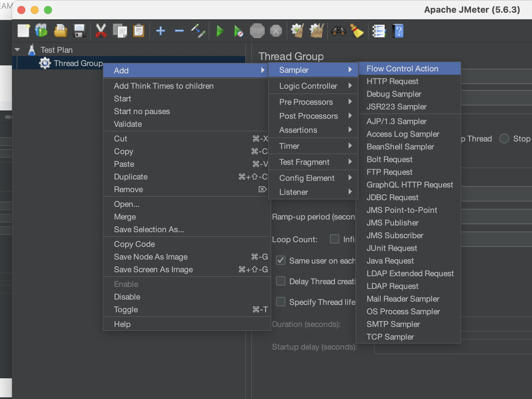The height and width of the screenshot is (399, 532).
Task: Select Duplicate in context menu
Action: 187,177
